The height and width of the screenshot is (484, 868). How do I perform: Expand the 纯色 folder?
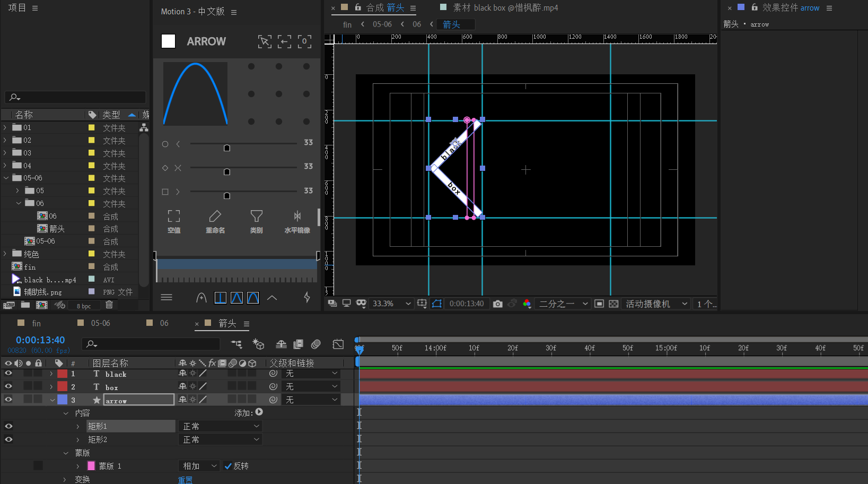(5, 254)
